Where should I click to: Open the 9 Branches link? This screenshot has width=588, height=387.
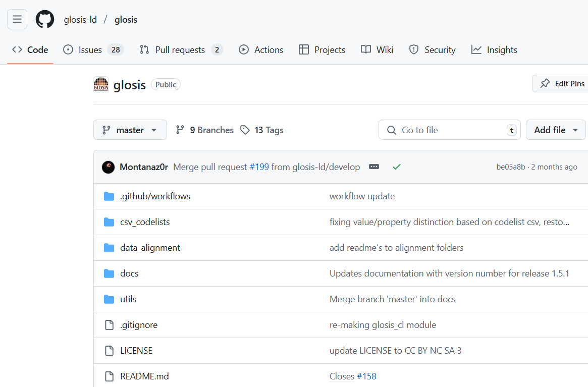[x=204, y=130]
